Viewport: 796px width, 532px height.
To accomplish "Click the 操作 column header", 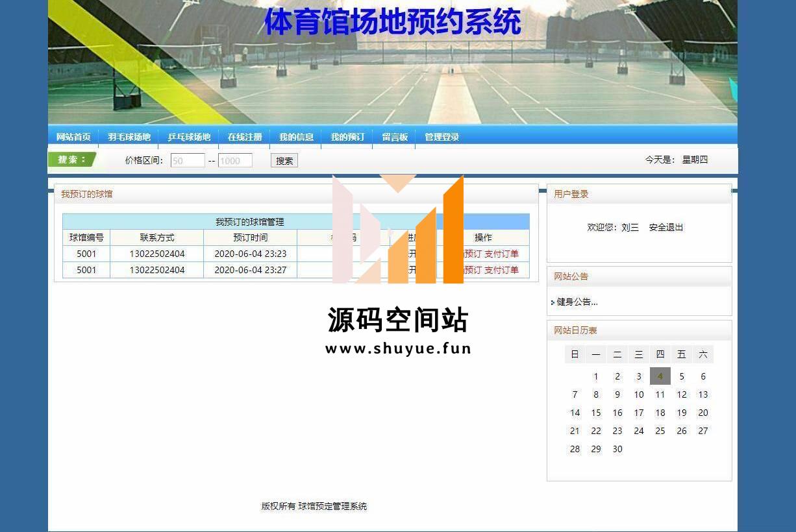I will (x=483, y=237).
